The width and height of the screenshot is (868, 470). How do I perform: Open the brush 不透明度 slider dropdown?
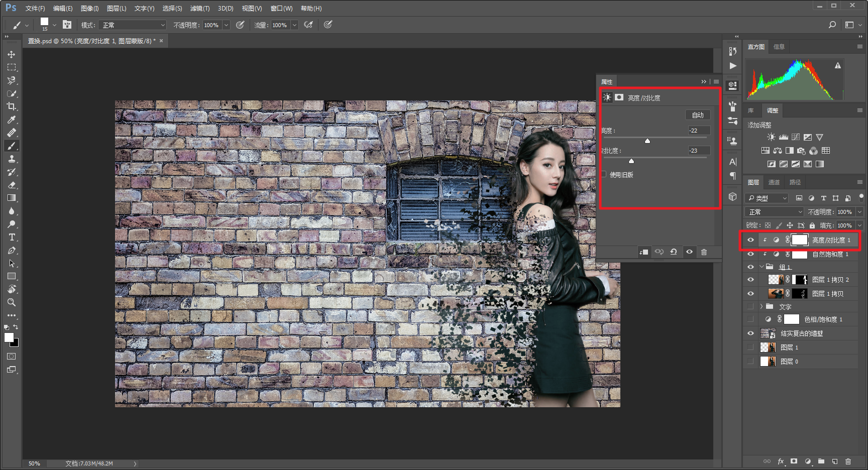coord(226,25)
